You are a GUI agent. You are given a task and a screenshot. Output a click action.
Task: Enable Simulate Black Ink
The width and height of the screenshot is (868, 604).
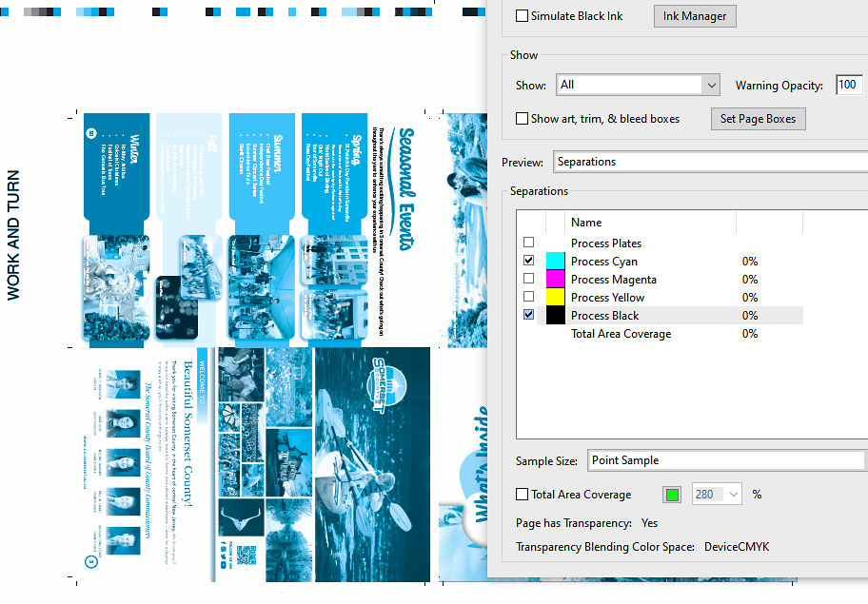point(522,16)
